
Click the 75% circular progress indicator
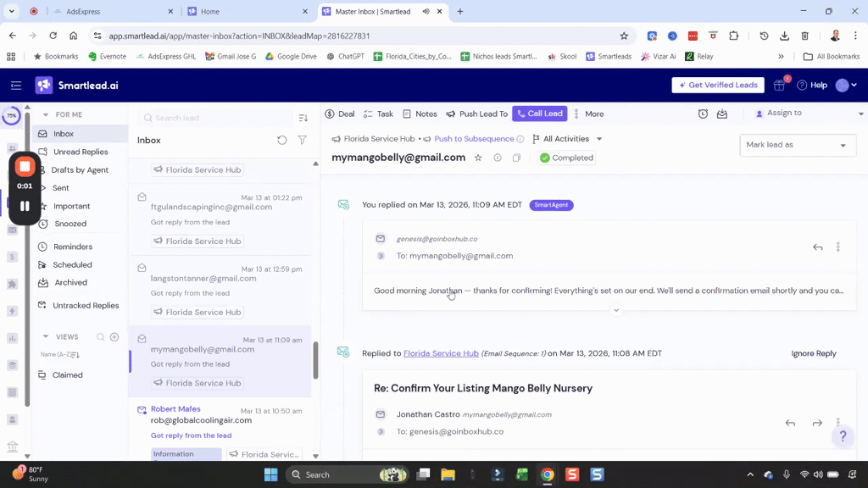(x=11, y=116)
